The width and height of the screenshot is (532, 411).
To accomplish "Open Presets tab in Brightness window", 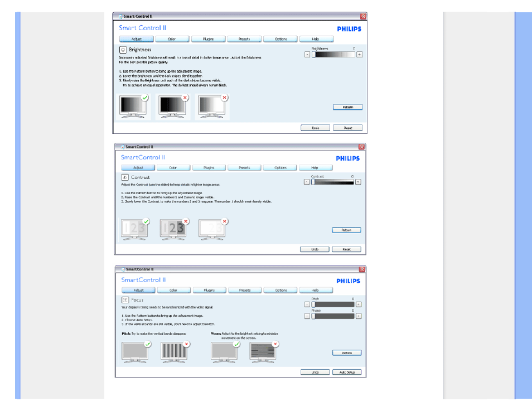I will (x=244, y=39).
